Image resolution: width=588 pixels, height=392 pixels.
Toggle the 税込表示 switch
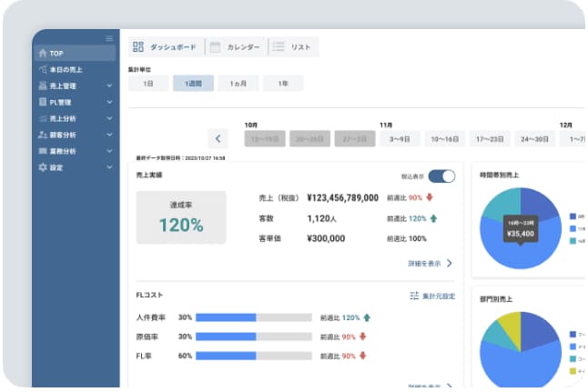coord(441,176)
